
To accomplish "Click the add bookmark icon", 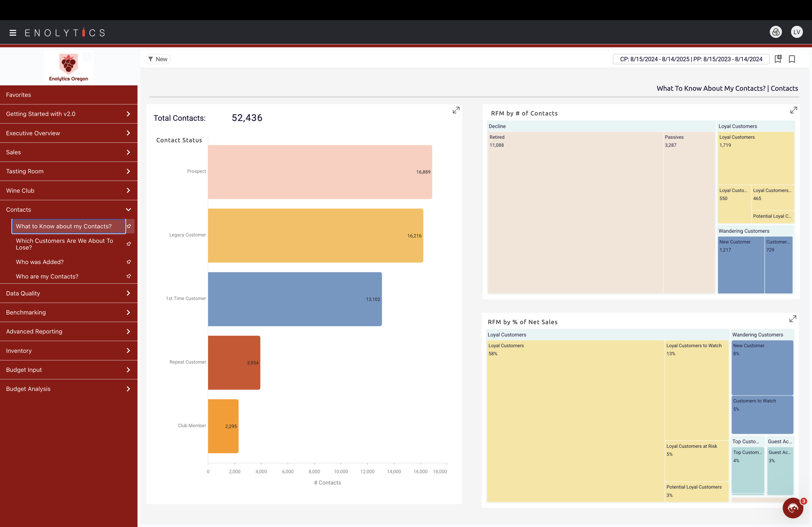I will pos(778,59).
